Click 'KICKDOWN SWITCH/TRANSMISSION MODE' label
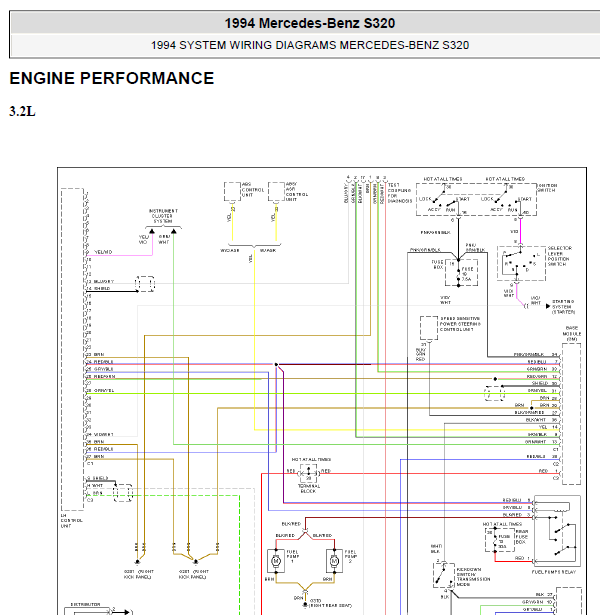 (473, 577)
